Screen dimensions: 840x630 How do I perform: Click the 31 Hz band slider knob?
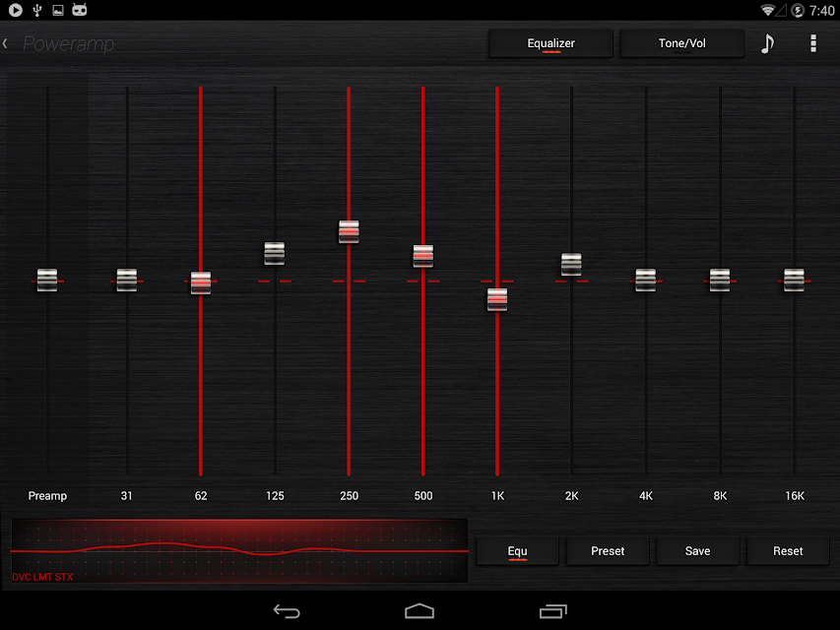pyautogui.click(x=127, y=281)
